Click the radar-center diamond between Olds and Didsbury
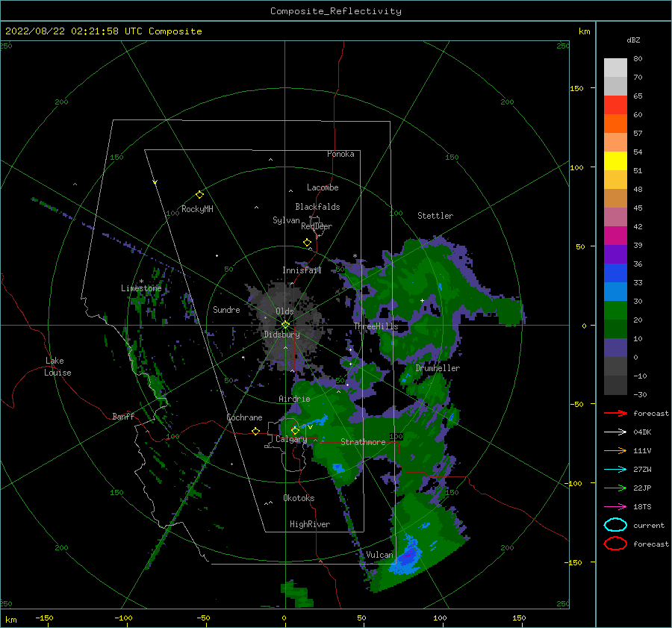 click(285, 325)
